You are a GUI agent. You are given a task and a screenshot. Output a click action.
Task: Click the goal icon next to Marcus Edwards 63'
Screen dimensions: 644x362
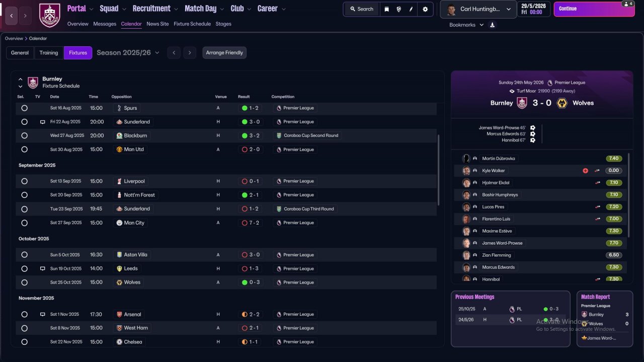[532, 134]
